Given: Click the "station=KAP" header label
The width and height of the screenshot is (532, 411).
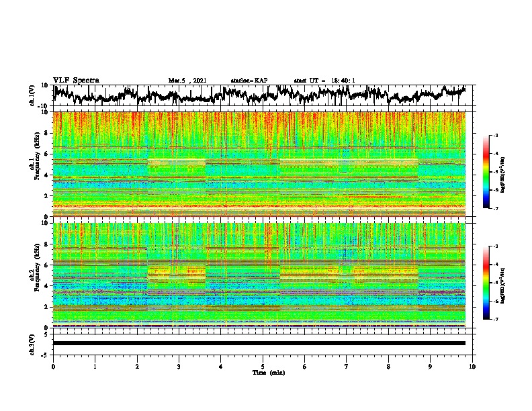Looking at the screenshot, I should [249, 81].
